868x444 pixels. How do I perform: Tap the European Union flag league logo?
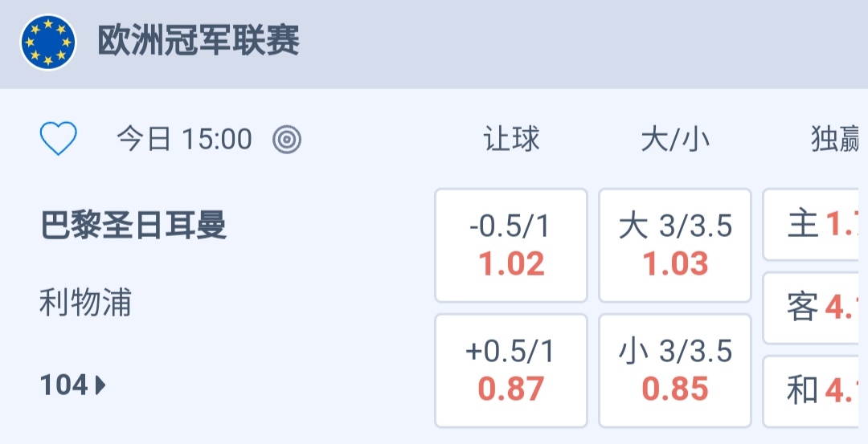(48, 43)
